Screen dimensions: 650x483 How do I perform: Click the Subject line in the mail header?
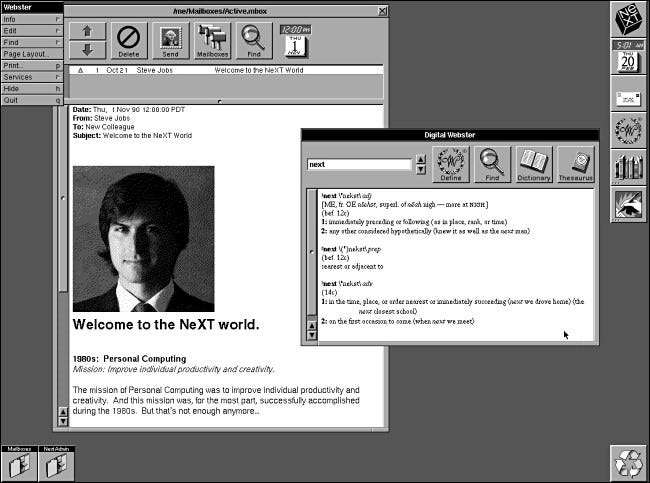pyautogui.click(x=132, y=136)
